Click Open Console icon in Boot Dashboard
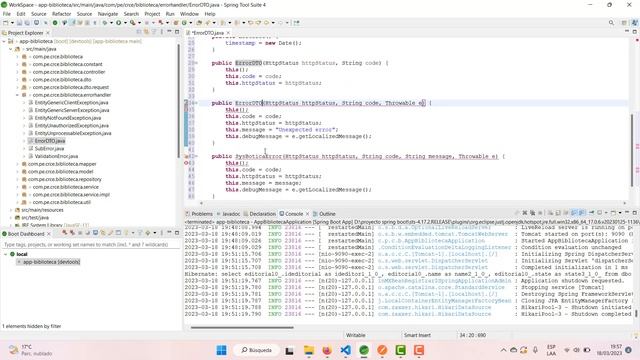Screen dimensions: 640x360 (x=95, y=233)
